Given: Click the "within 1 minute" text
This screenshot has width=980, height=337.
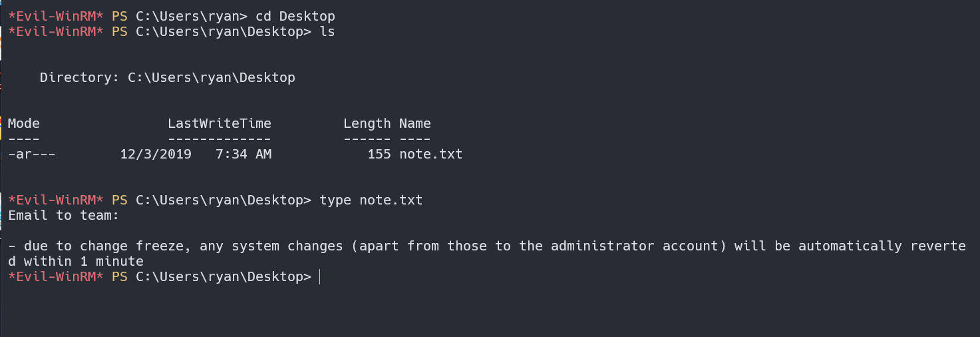Looking at the screenshot, I should pos(84,261).
